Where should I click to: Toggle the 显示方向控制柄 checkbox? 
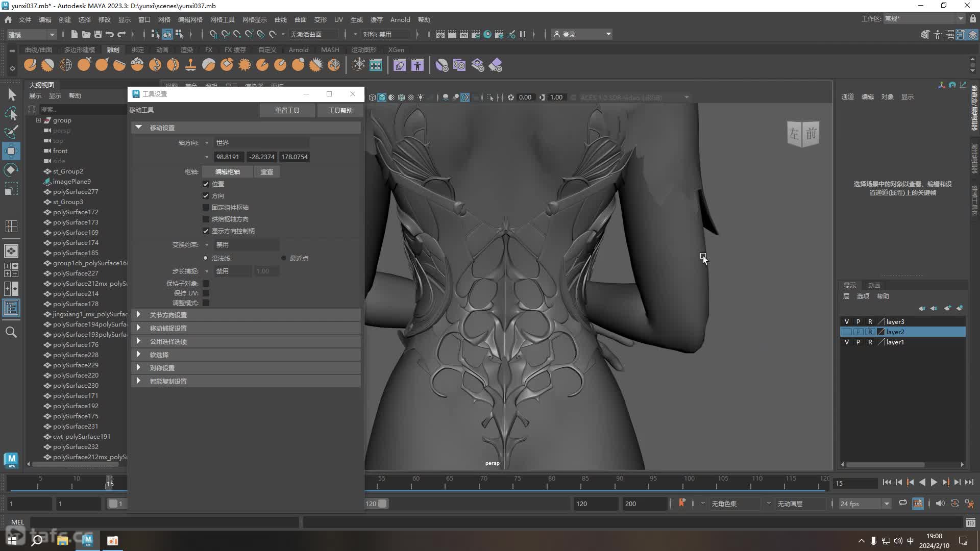click(x=206, y=231)
